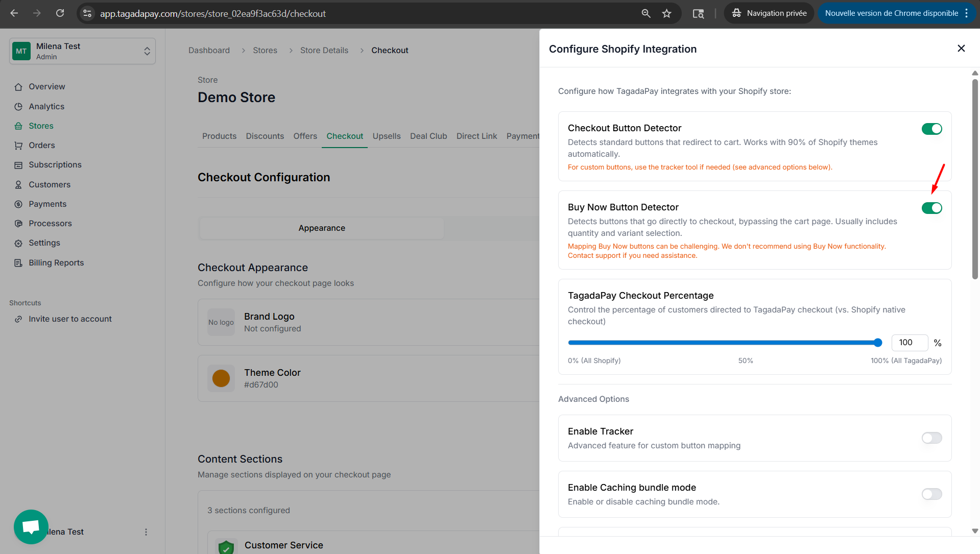Open Analytics via its pie chart icon
This screenshot has height=554, width=980.
click(x=18, y=107)
